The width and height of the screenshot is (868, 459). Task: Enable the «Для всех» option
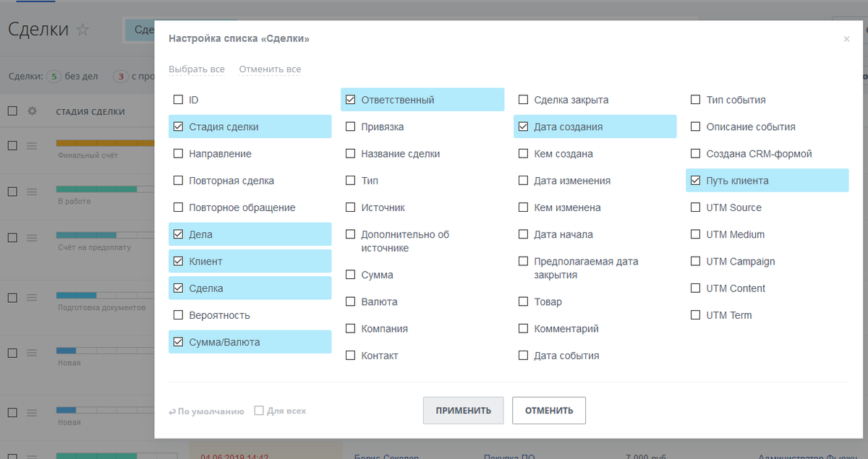[259, 410]
